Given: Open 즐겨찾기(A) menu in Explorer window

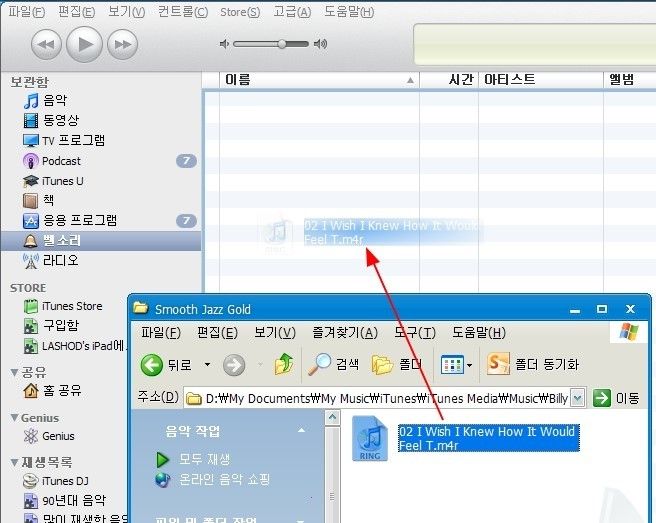Looking at the screenshot, I should pos(345,333).
